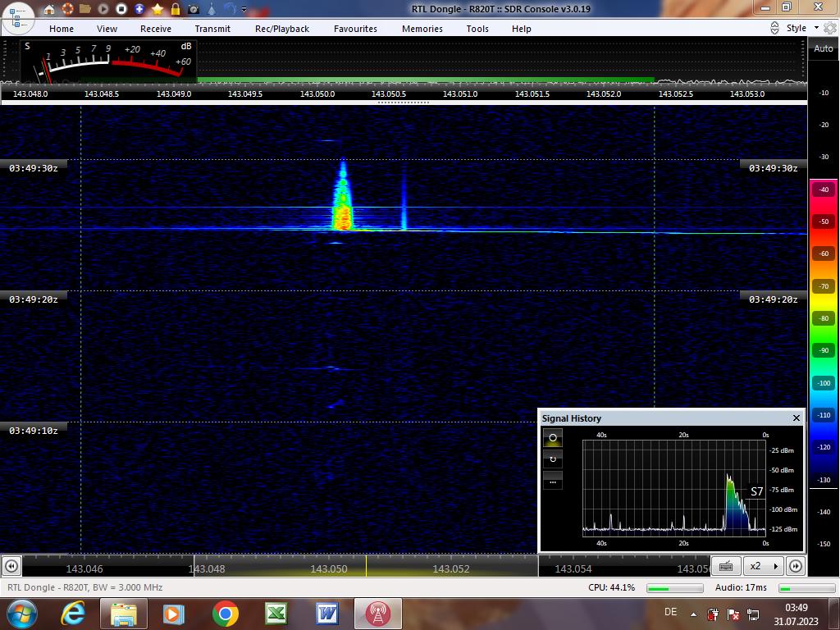Image resolution: width=840 pixels, height=630 pixels.
Task: Click the Auto button above the colour scale
Action: pyautogui.click(x=824, y=48)
